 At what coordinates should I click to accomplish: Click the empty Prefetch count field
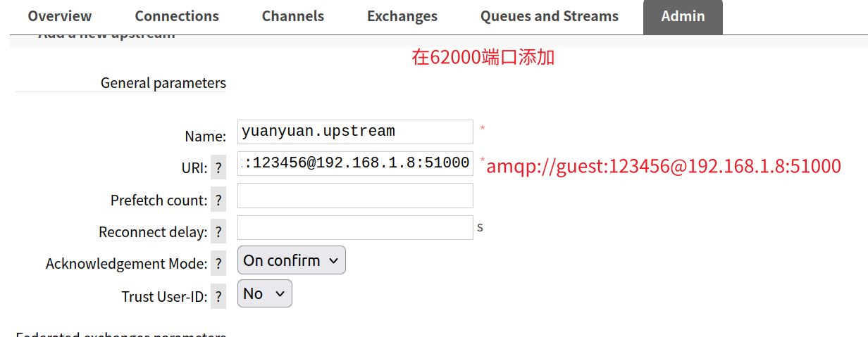[x=355, y=196]
